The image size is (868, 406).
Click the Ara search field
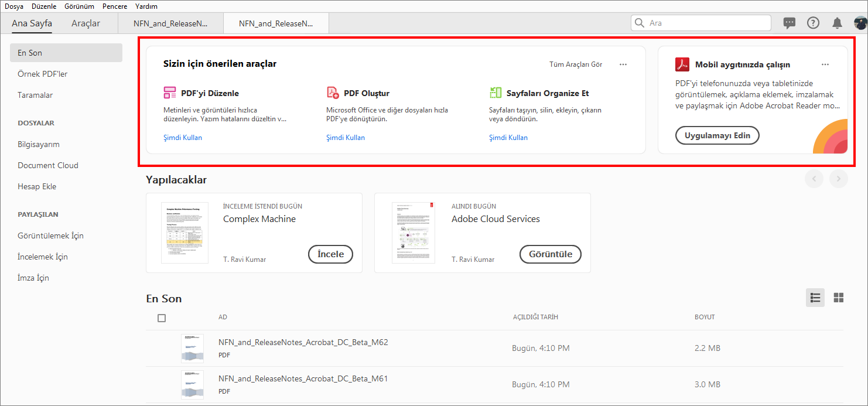(701, 23)
